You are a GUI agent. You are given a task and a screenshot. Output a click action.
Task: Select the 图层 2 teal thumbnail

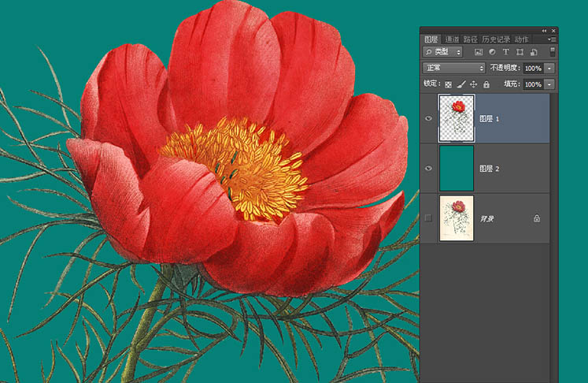click(x=457, y=168)
